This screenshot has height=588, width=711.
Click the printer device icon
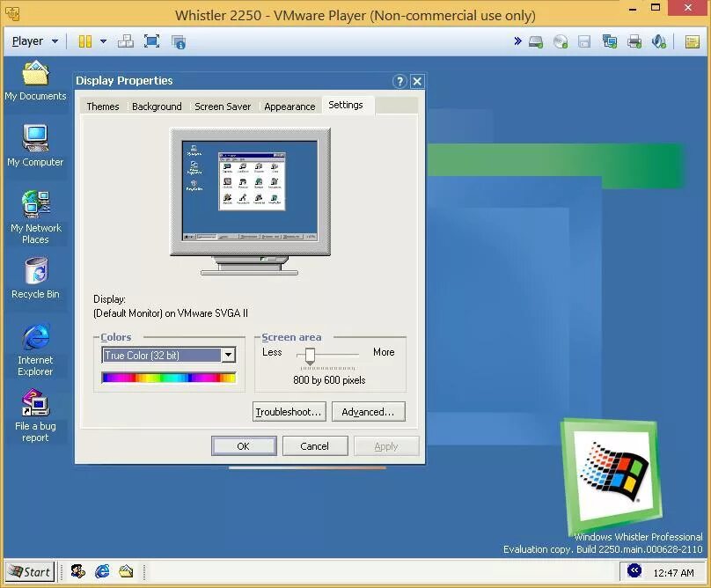(634, 41)
